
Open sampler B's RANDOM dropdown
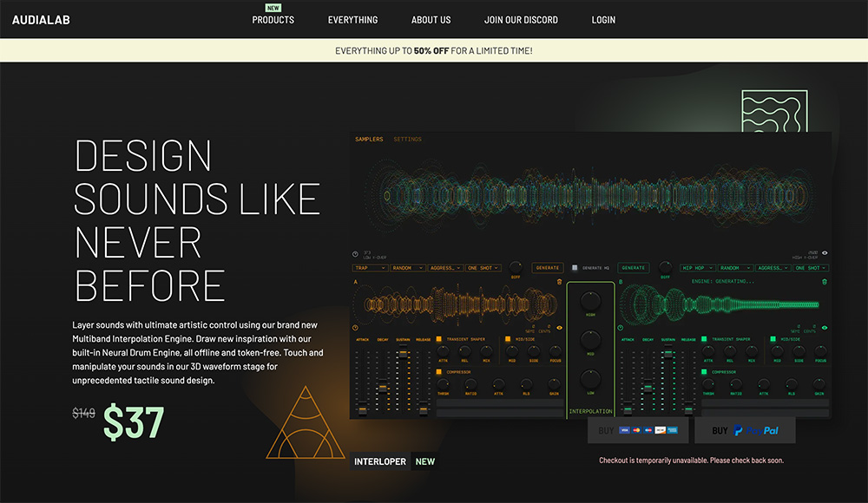click(735, 268)
